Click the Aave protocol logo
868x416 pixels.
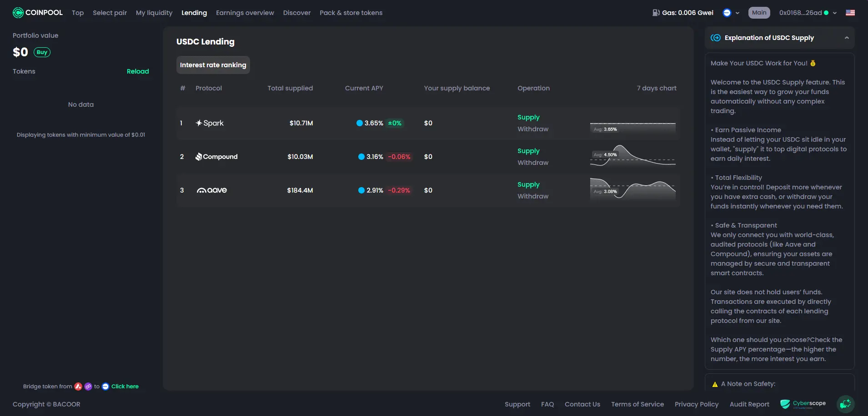212,190
